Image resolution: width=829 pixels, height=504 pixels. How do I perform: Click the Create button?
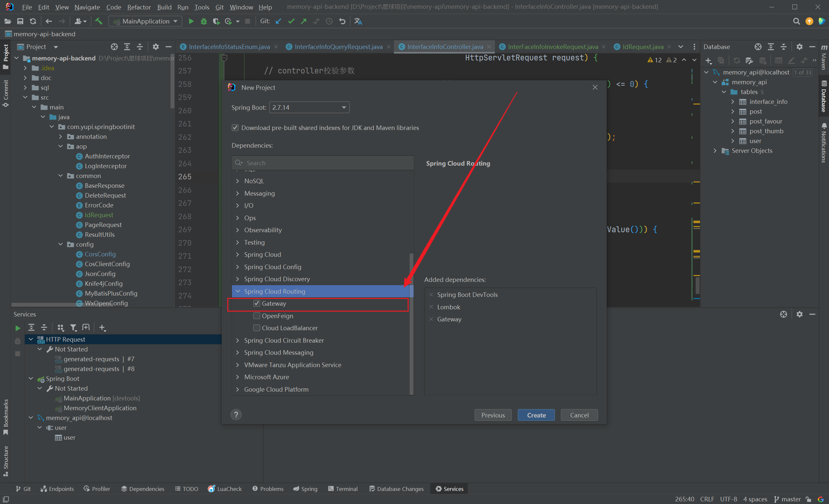[536, 415]
